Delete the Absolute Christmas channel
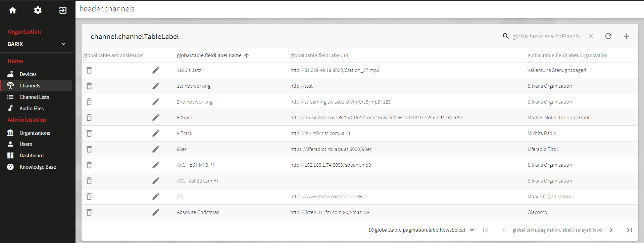Viewport: 644px width, 243px height. pyautogui.click(x=89, y=212)
